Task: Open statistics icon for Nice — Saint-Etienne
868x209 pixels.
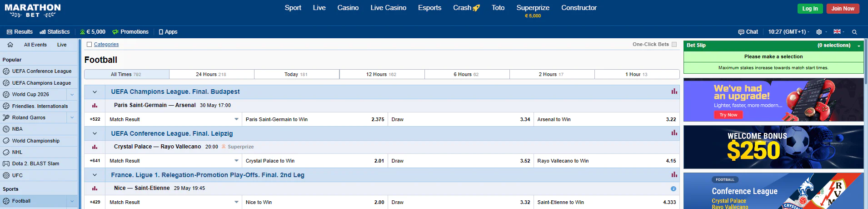Action: coord(95,189)
